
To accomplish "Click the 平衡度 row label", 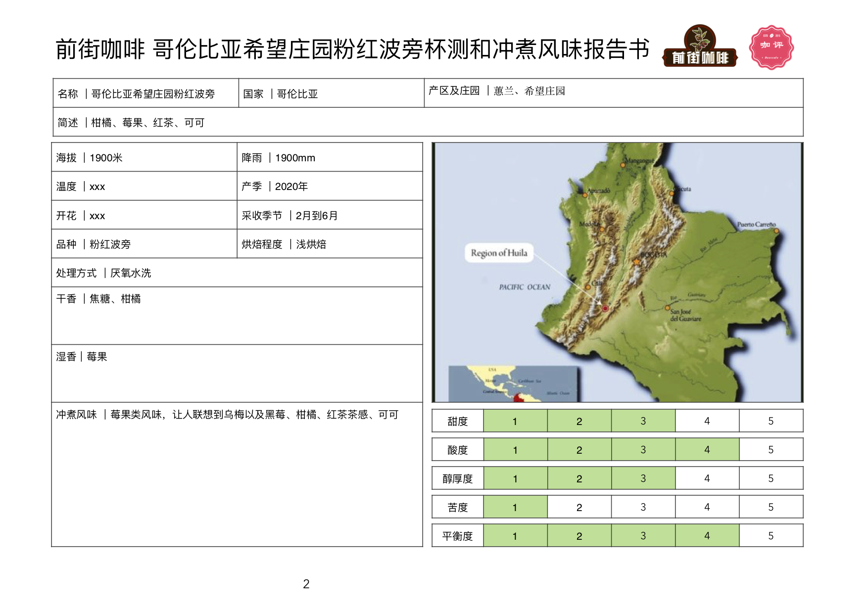I will click(x=458, y=536).
